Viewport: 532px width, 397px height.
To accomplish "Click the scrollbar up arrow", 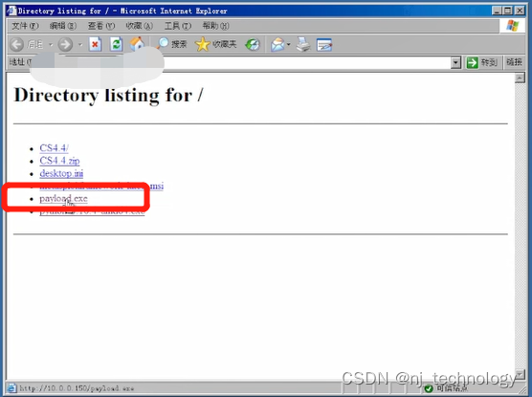I will tap(520, 78).
